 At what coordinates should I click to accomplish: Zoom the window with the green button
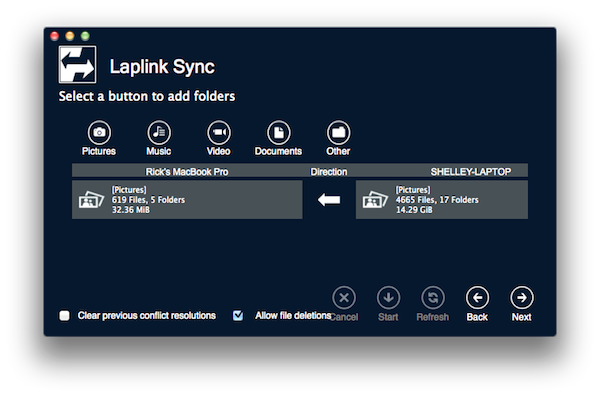click(85, 36)
